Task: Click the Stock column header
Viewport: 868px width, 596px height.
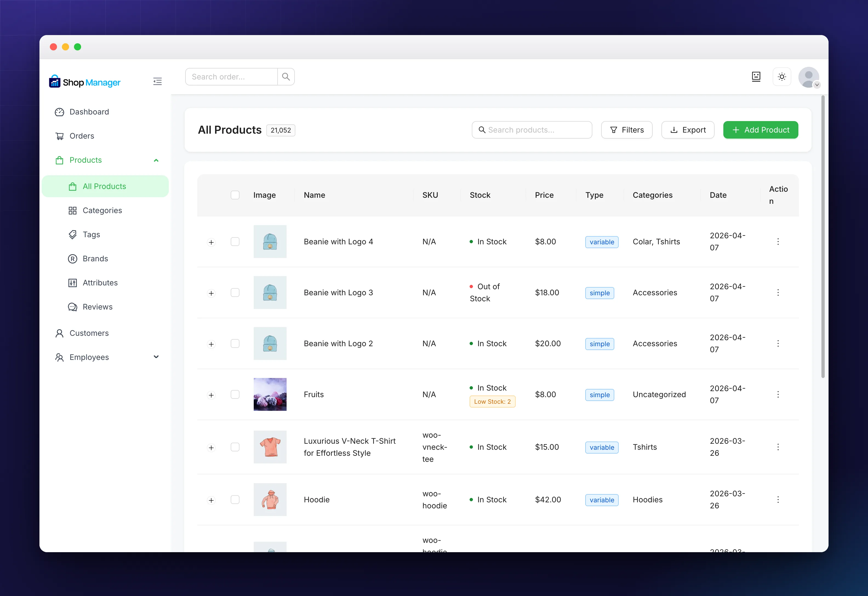Action: tap(480, 195)
